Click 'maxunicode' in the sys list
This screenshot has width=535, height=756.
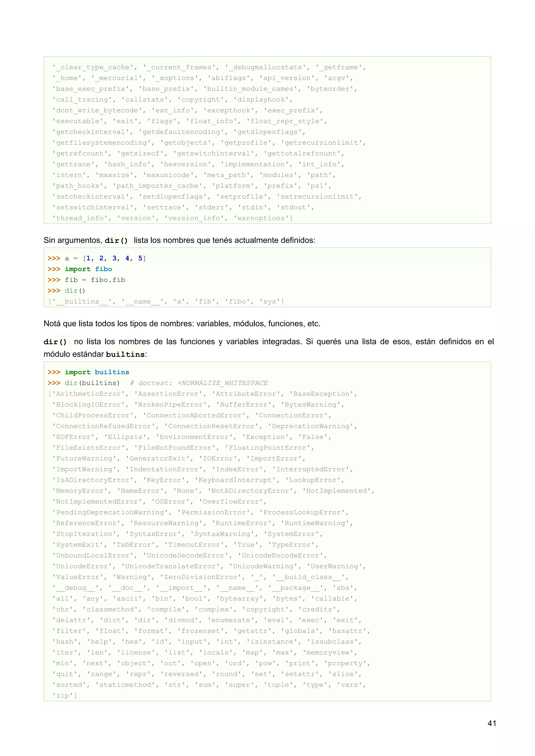click(x=168, y=175)
